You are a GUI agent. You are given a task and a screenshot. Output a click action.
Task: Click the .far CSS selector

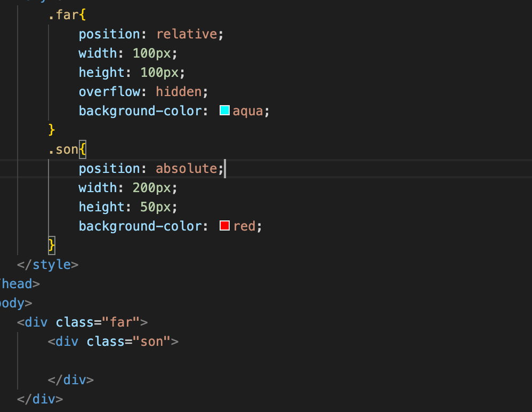tap(63, 15)
